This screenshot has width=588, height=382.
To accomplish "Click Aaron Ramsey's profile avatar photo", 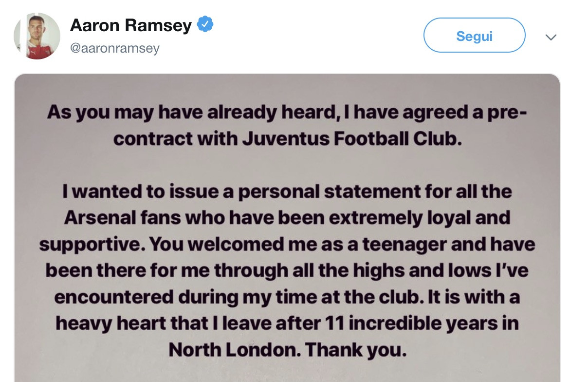I will tap(37, 36).
